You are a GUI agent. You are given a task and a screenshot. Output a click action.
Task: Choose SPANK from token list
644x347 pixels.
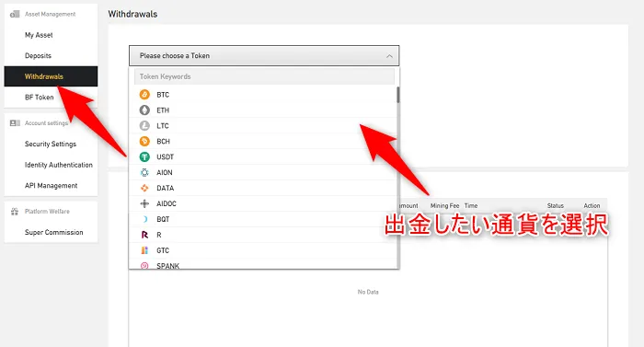(263, 264)
